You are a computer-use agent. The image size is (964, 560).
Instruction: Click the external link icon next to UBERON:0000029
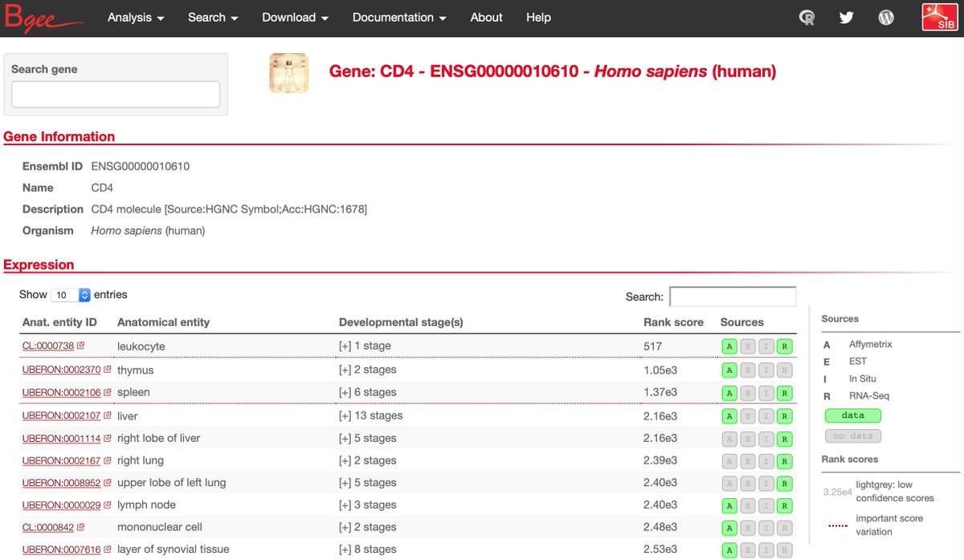coord(108,505)
